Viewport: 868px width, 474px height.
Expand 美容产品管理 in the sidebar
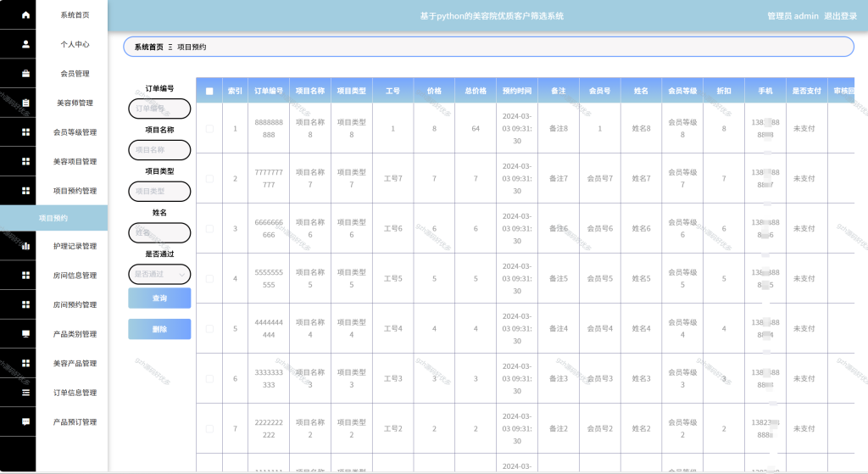coord(75,363)
